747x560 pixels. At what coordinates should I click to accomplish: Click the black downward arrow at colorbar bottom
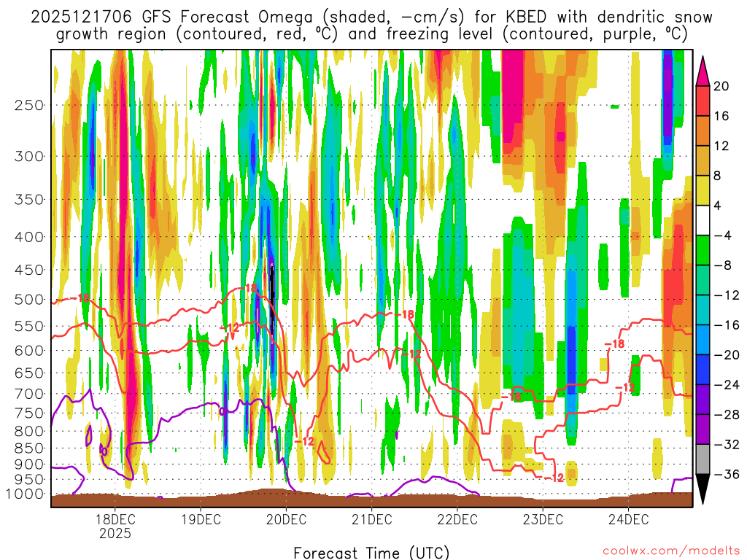point(703,489)
